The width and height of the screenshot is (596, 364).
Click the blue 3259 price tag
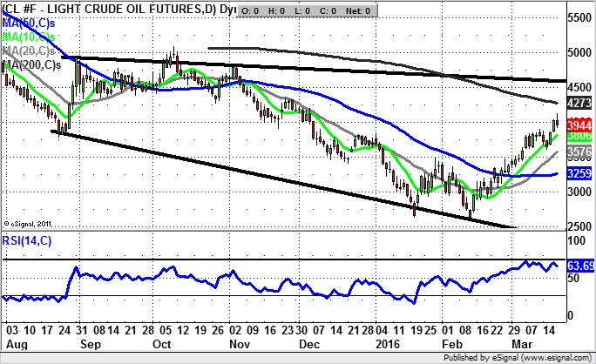(579, 174)
